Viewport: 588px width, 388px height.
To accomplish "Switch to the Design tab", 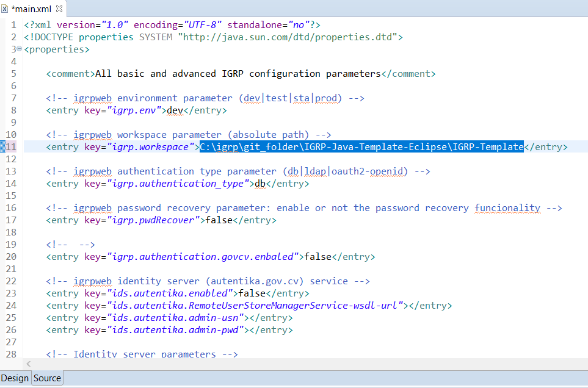I will pyautogui.click(x=15, y=378).
